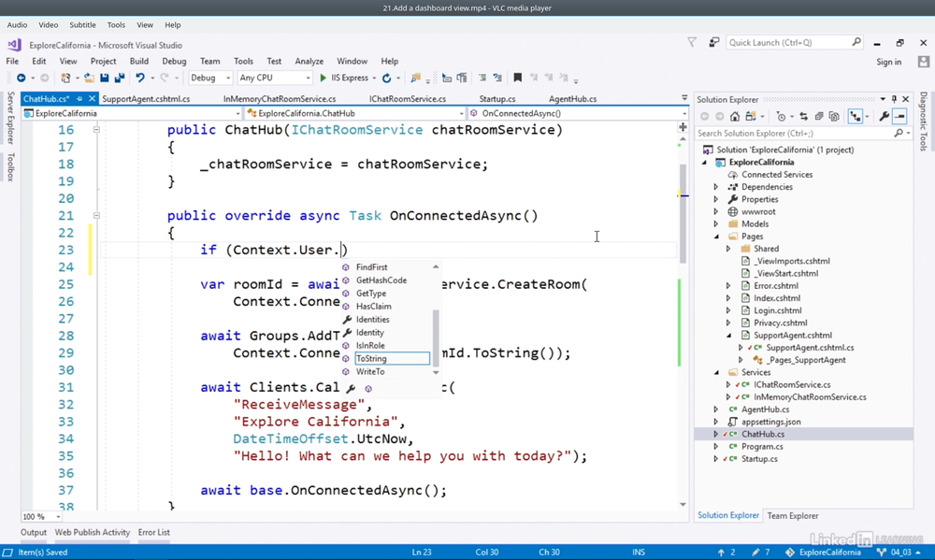Switch to the Startup.cs editor tab
The image size is (935, 560).
tap(497, 99)
